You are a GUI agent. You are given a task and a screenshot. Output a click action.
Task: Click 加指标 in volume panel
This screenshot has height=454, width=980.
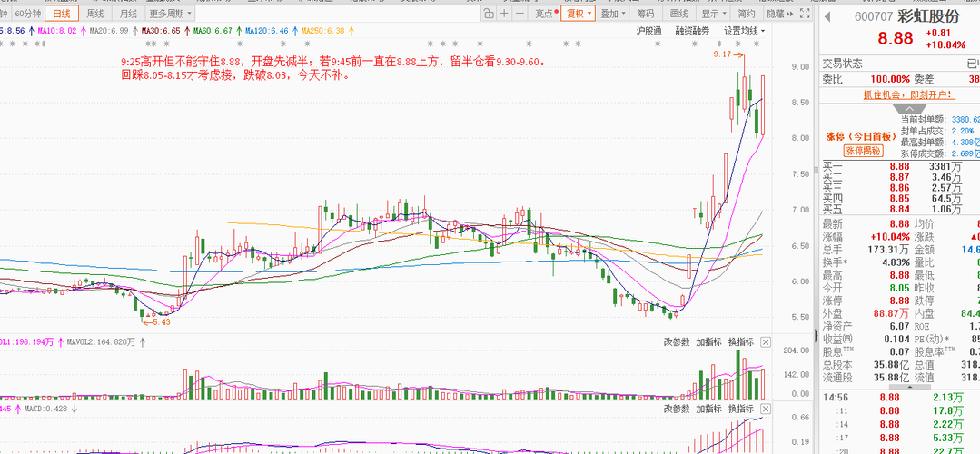[708, 342]
